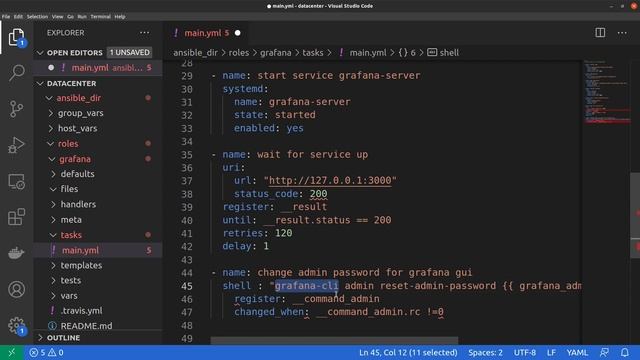Click tasks in the breadcrumb
The height and width of the screenshot is (360, 640).
313,53
